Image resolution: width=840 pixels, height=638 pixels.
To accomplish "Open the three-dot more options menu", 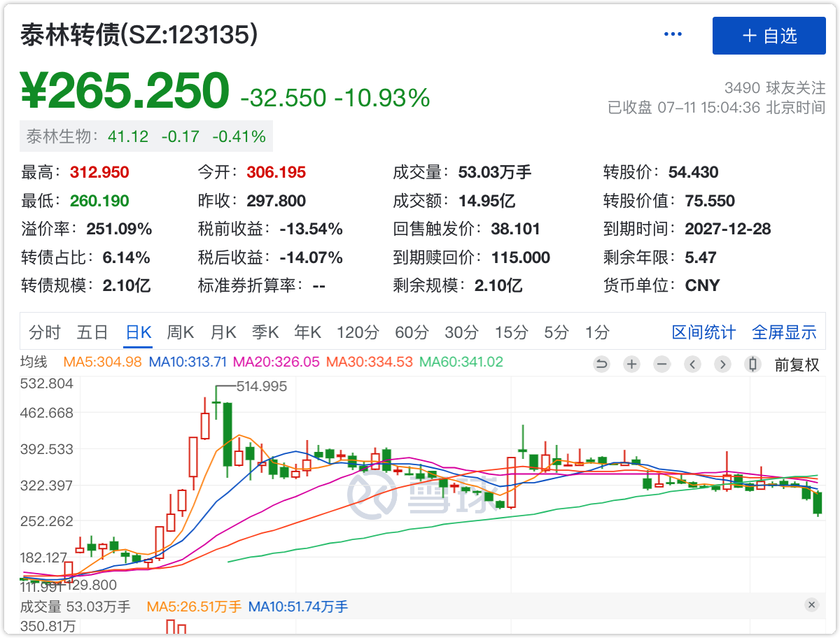I will point(673,35).
